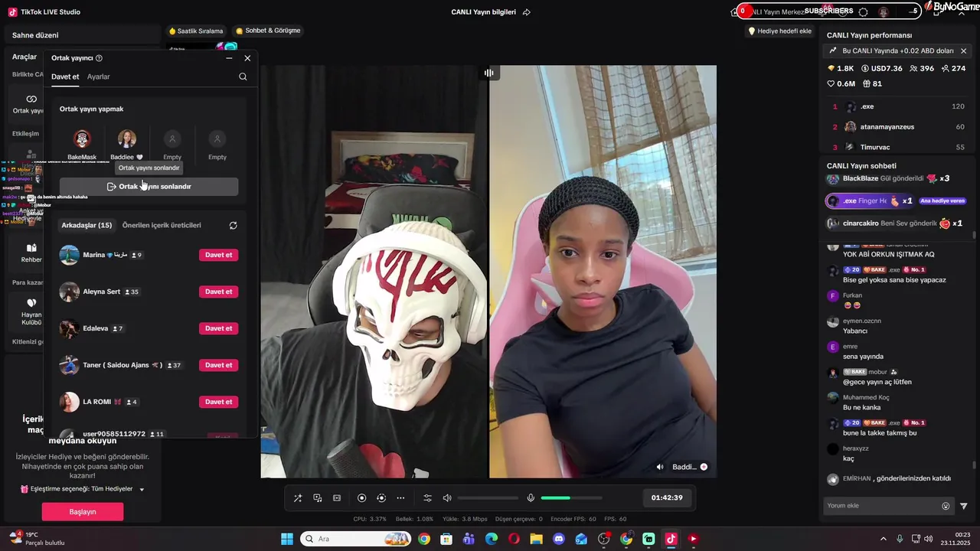The height and width of the screenshot is (551, 980).
Task: Adjust the speaker volume slider
Action: tap(488, 498)
